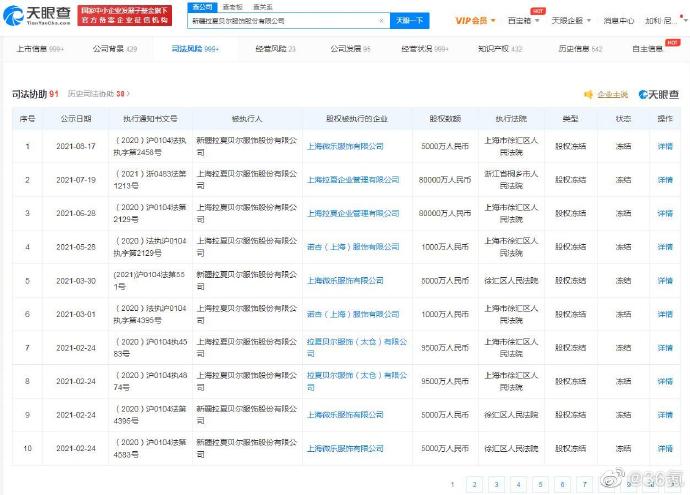Image resolution: width=690 pixels, height=495 pixels.
Task: Open 上海拉夏企业管理有限公司 link in row 3
Action: tap(353, 213)
